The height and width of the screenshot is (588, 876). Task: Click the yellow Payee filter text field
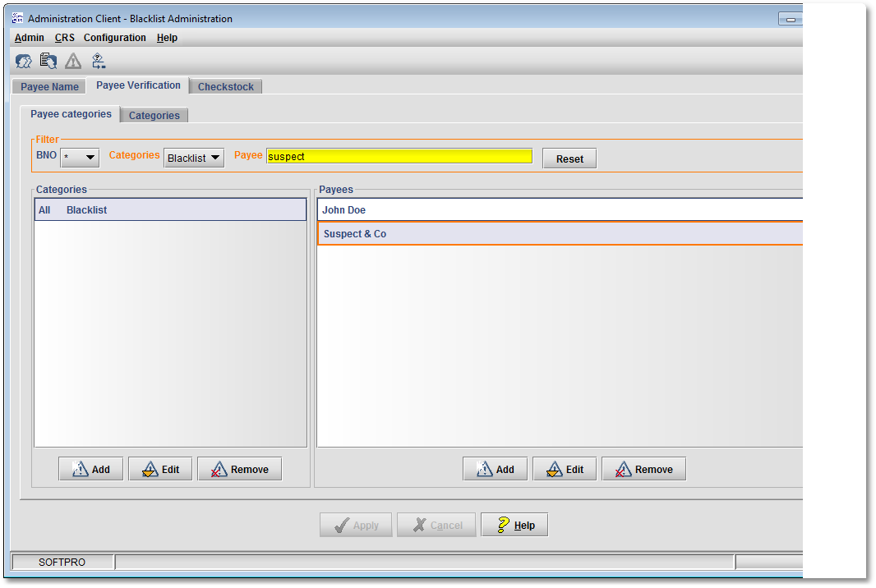coord(399,156)
